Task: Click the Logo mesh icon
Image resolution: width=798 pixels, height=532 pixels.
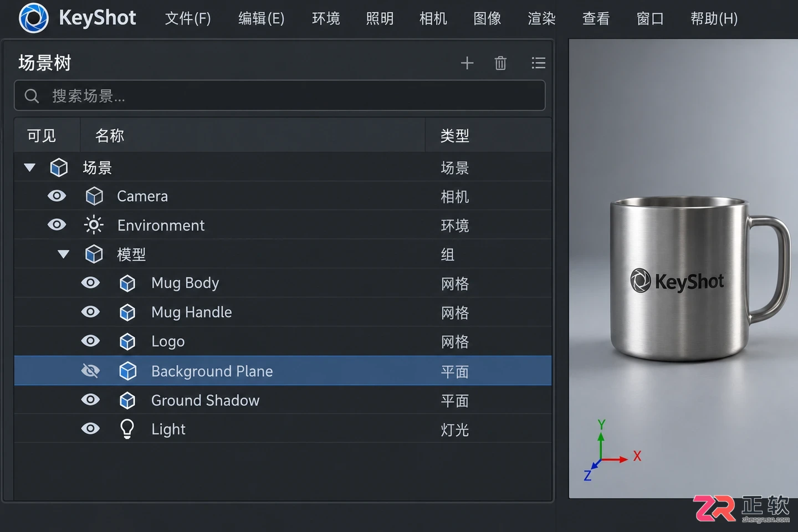Action: [x=127, y=341]
